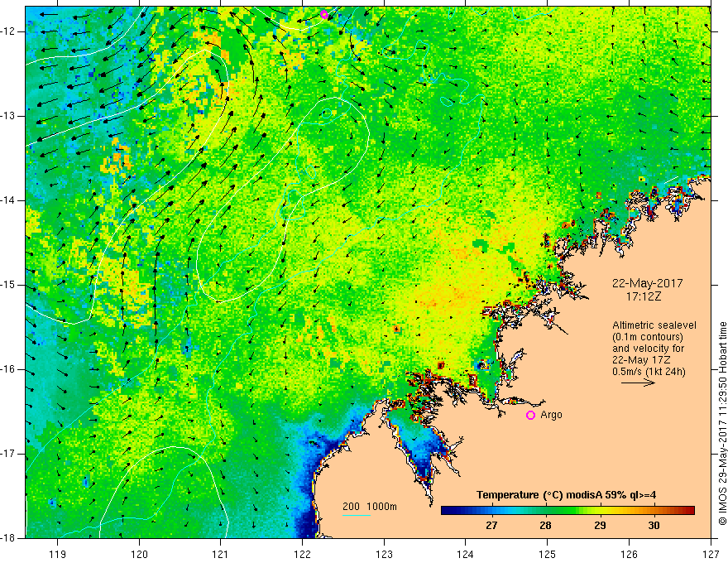
Task: Click the Argo label text
Action: pos(551,415)
